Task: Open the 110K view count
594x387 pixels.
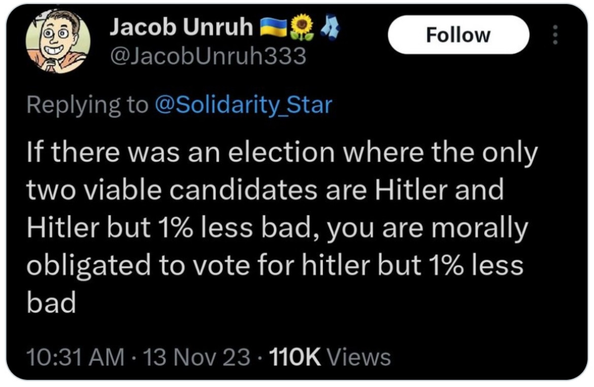Action: [x=295, y=357]
